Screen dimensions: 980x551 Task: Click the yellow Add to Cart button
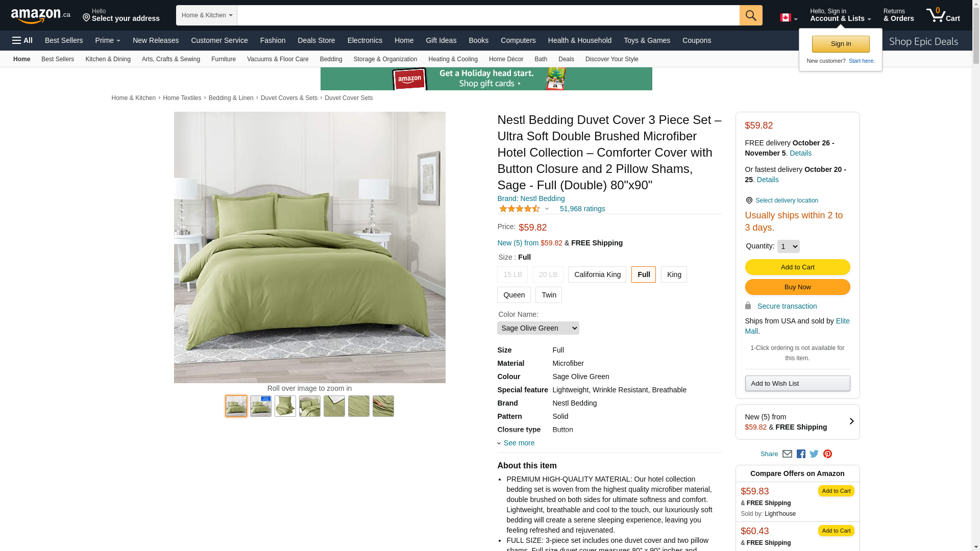pos(797,267)
